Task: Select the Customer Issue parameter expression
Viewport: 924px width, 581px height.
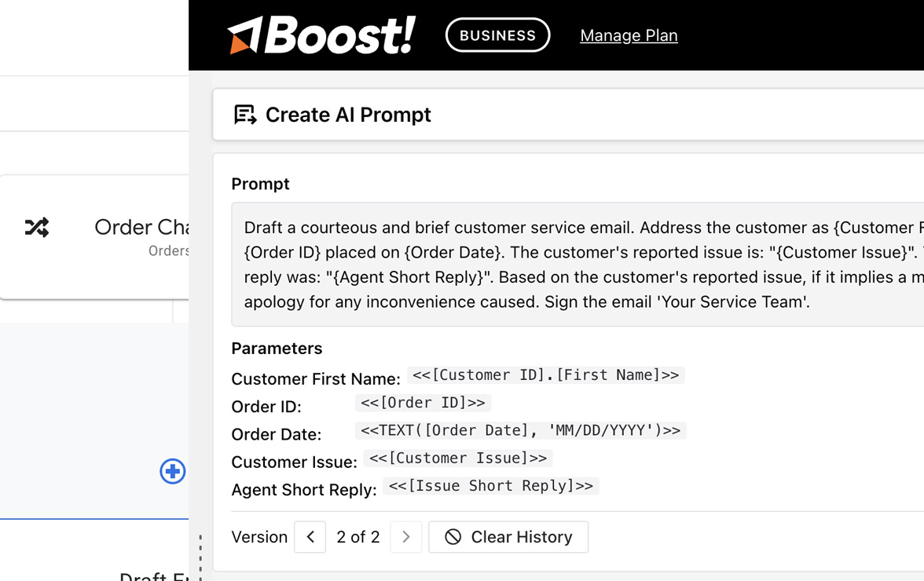Action: [457, 458]
